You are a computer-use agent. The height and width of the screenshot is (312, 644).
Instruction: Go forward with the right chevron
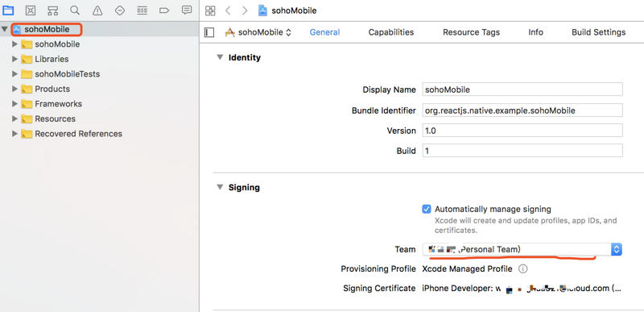pyautogui.click(x=245, y=10)
